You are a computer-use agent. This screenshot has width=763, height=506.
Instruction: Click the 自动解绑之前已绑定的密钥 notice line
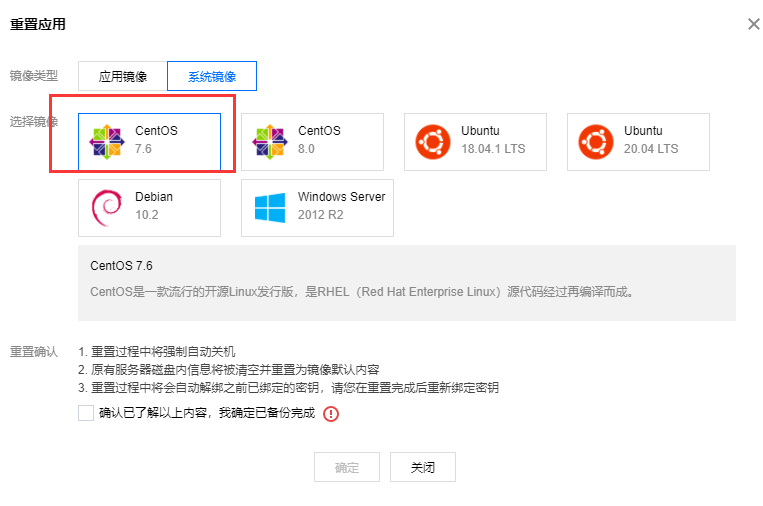289,388
